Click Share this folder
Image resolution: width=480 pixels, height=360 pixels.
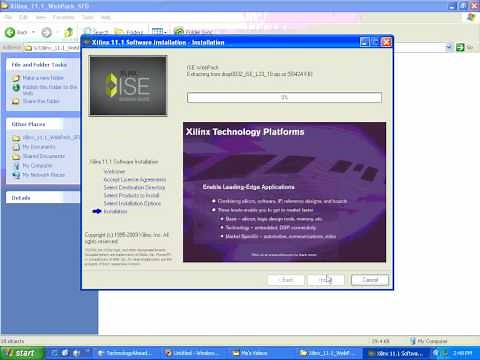[41, 101]
